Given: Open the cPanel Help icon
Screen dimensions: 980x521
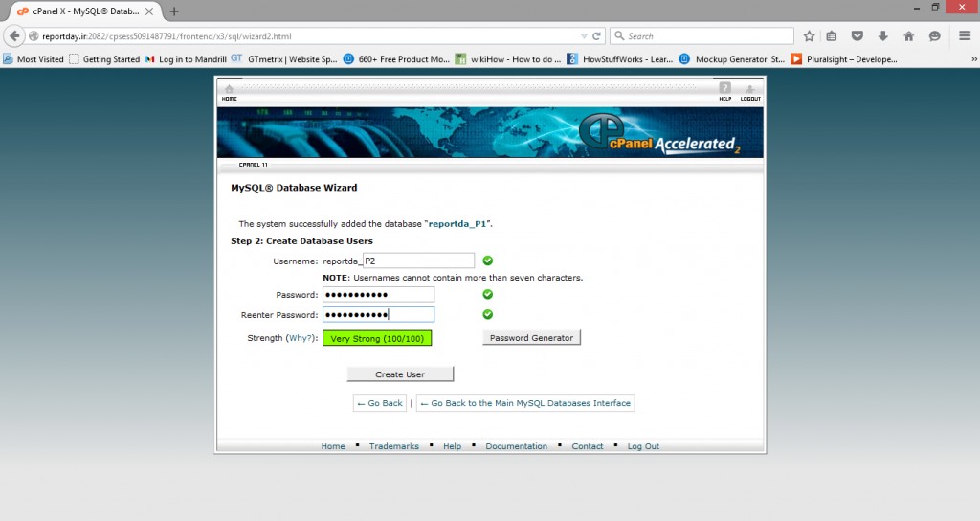Looking at the screenshot, I should 724,91.
